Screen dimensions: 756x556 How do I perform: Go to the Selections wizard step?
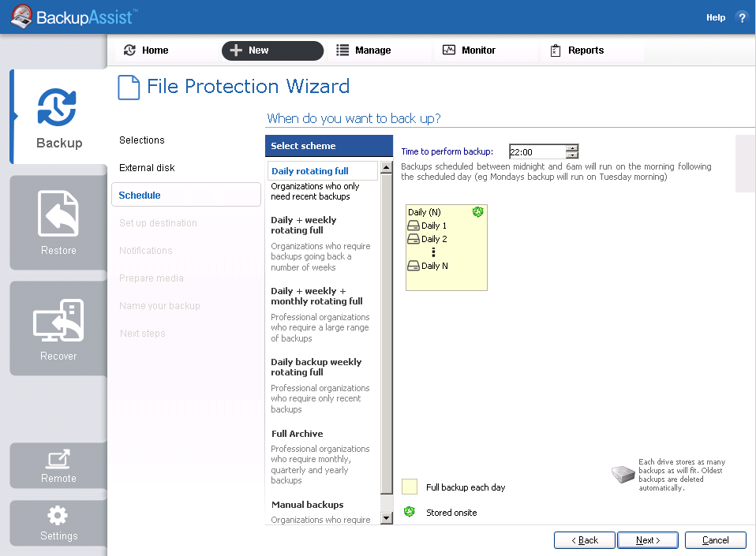point(142,140)
